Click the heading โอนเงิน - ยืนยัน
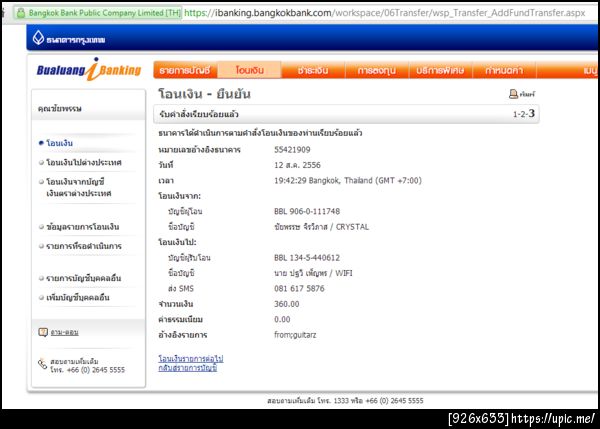Image resolution: width=600 pixels, height=429 pixels. click(204, 94)
